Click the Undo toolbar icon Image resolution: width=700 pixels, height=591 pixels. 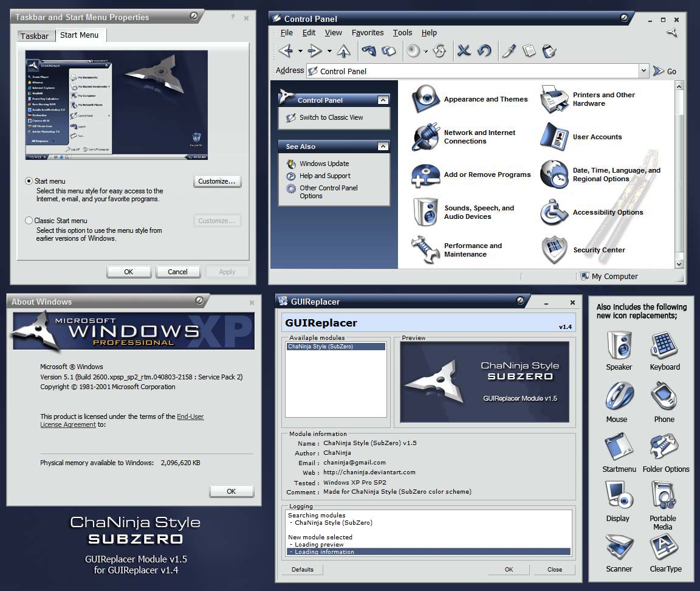pos(484,50)
